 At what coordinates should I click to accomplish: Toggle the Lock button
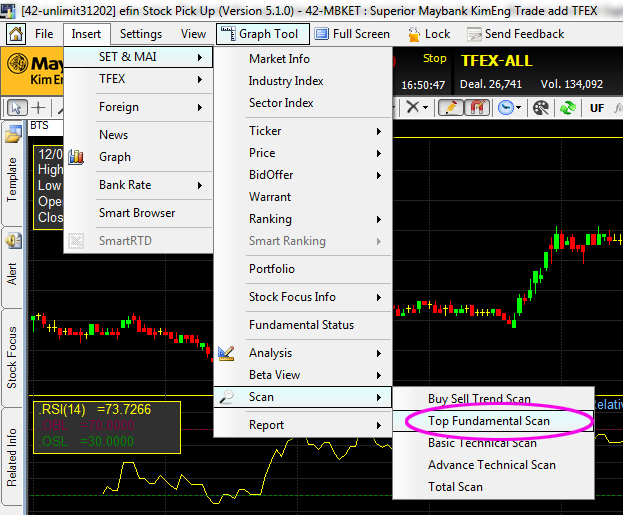click(x=429, y=34)
